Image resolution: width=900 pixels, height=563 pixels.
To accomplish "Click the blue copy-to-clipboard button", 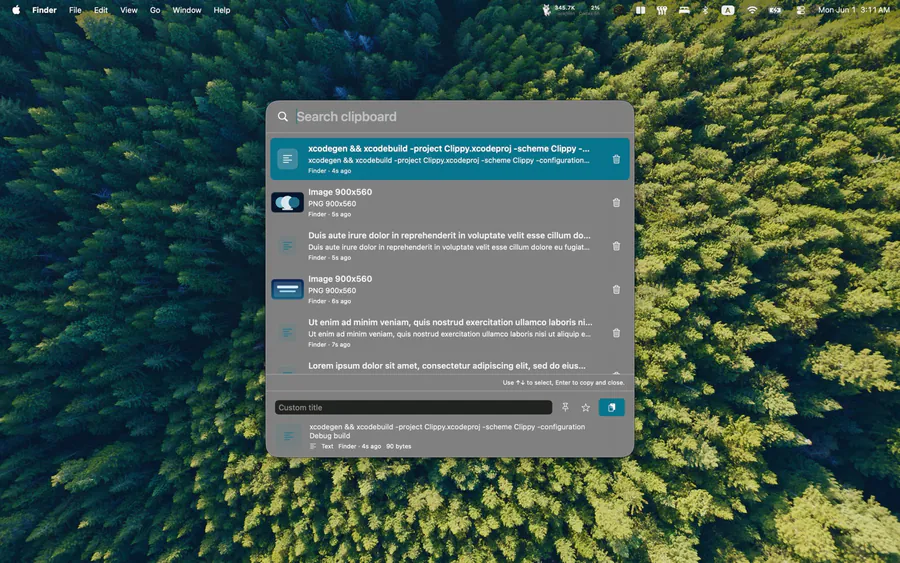I will pos(611,407).
